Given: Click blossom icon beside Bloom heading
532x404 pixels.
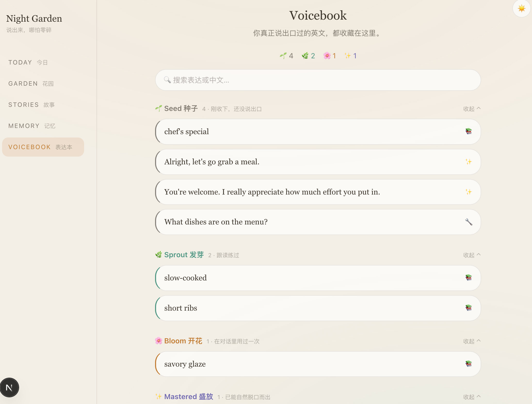Looking at the screenshot, I should point(159,341).
